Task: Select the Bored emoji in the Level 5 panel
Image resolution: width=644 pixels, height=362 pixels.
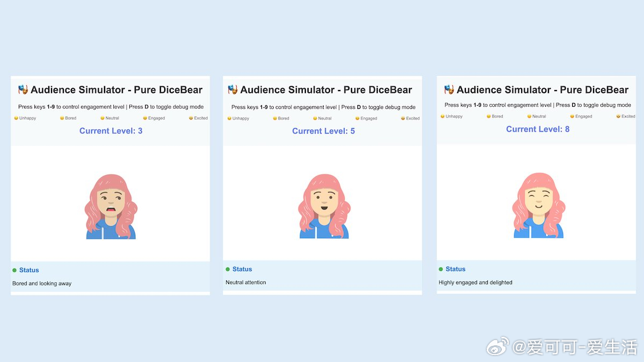Action: point(275,119)
